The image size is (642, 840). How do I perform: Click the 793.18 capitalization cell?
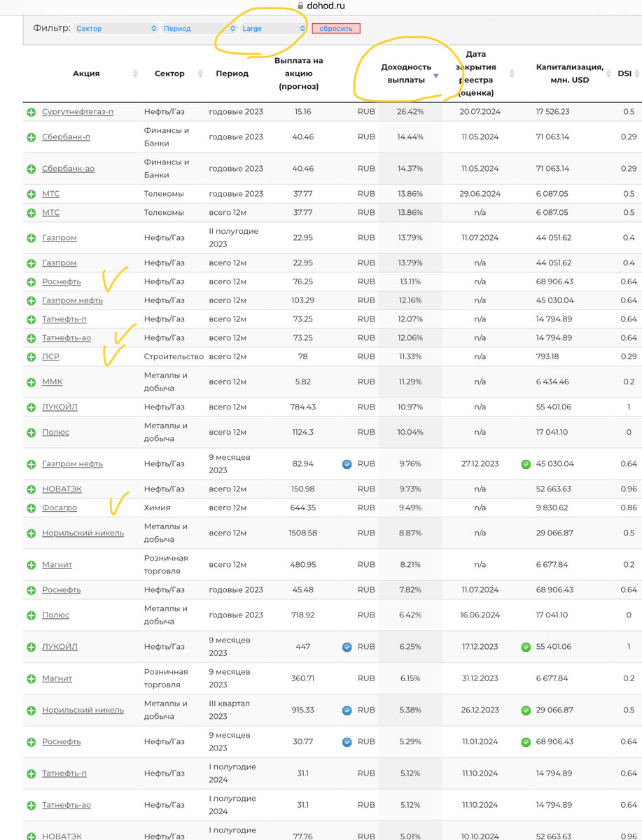(547, 357)
